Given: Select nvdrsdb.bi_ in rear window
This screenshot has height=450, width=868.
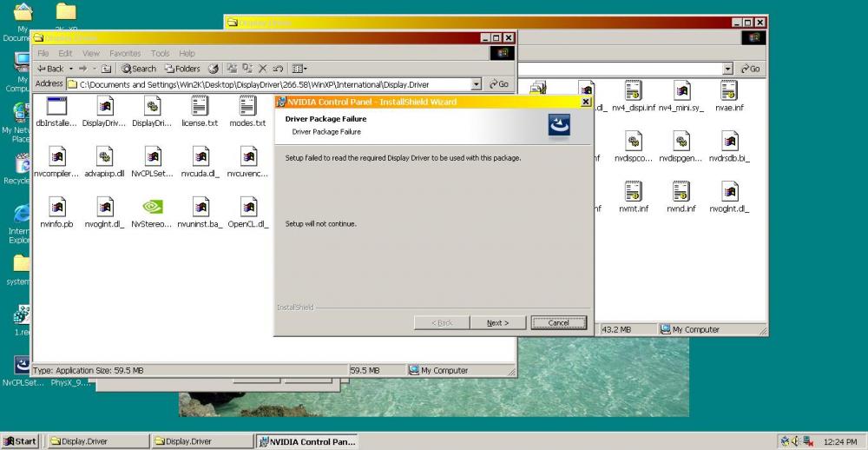Looking at the screenshot, I should [729, 148].
